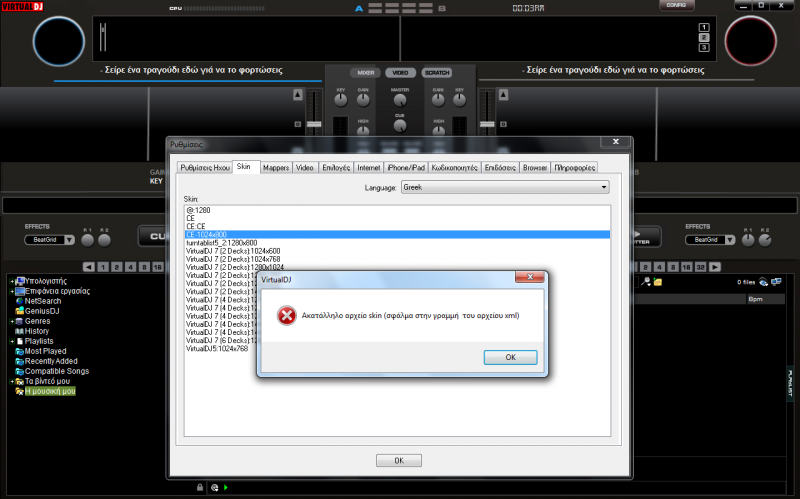Set right deck loop length to 32
This screenshot has width=800, height=499.
click(701, 267)
